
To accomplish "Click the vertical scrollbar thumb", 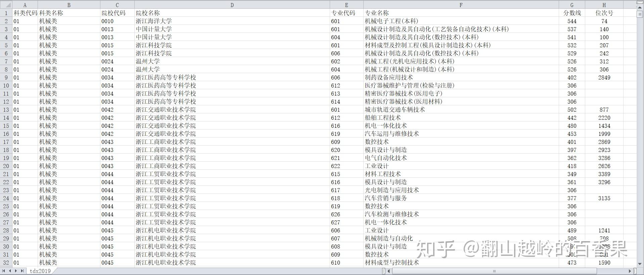I will [x=640, y=14].
